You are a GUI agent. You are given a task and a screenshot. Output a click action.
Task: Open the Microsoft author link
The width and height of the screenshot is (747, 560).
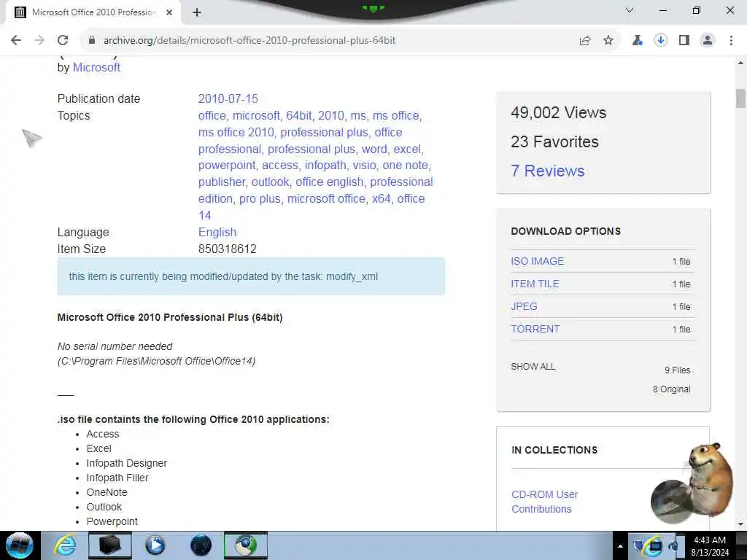click(x=96, y=68)
